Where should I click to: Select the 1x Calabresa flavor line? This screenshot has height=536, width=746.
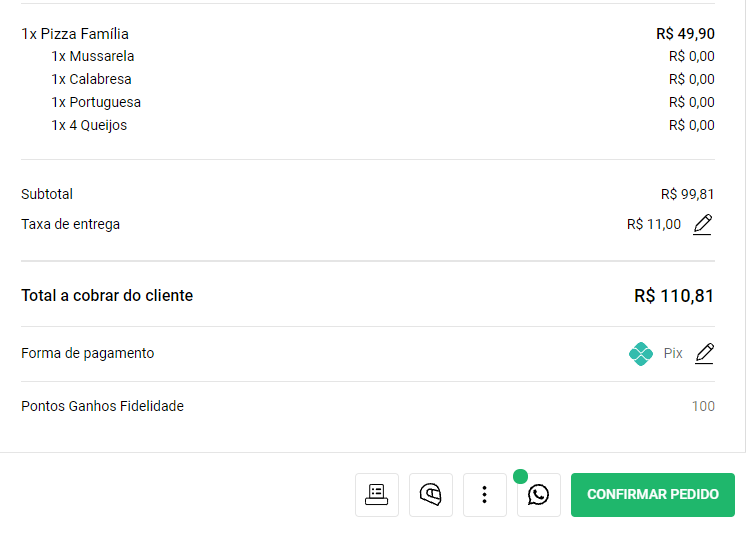383,79
